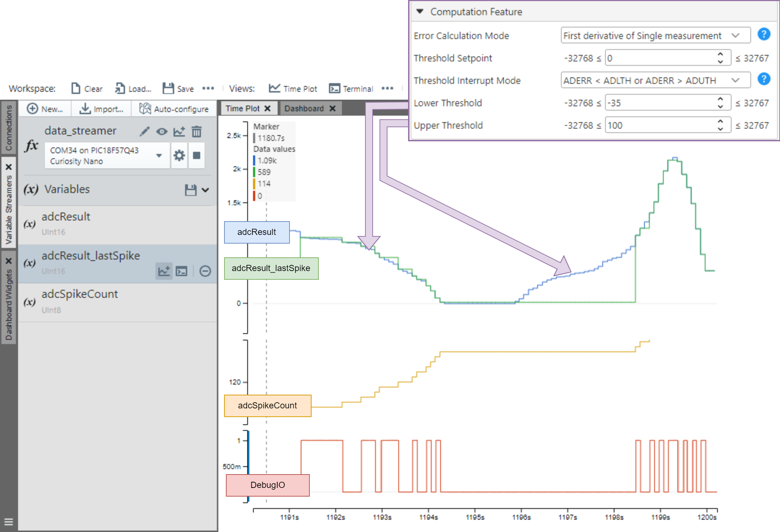This screenshot has width=780, height=532.
Task: Close the Time Plot tab
Action: 267,108
